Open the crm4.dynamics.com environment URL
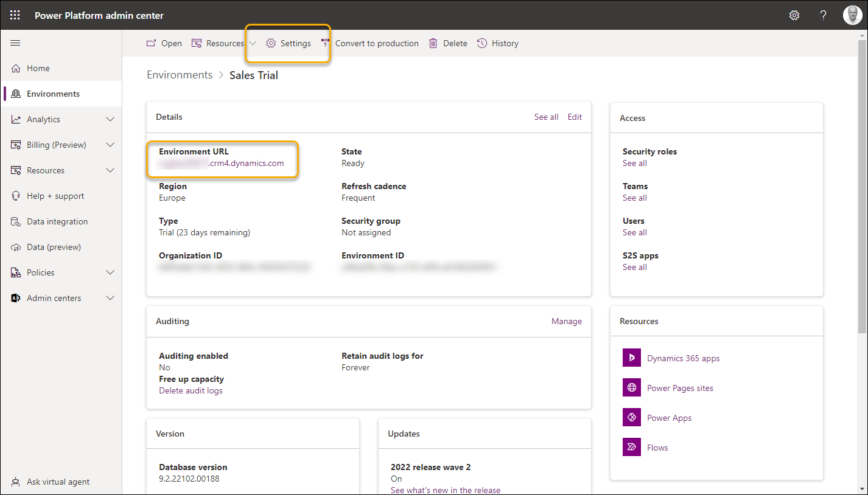This screenshot has height=495, width=868. coord(222,163)
